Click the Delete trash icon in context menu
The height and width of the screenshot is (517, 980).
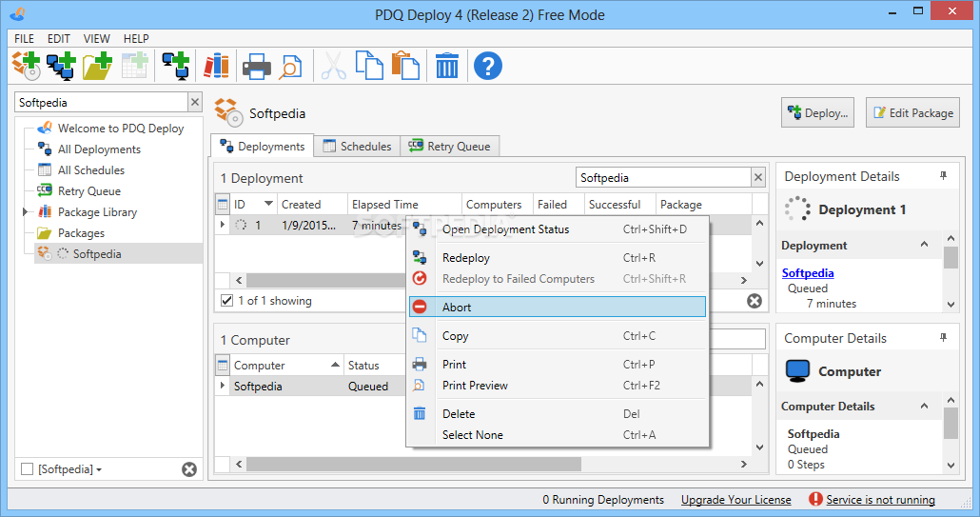(x=420, y=414)
